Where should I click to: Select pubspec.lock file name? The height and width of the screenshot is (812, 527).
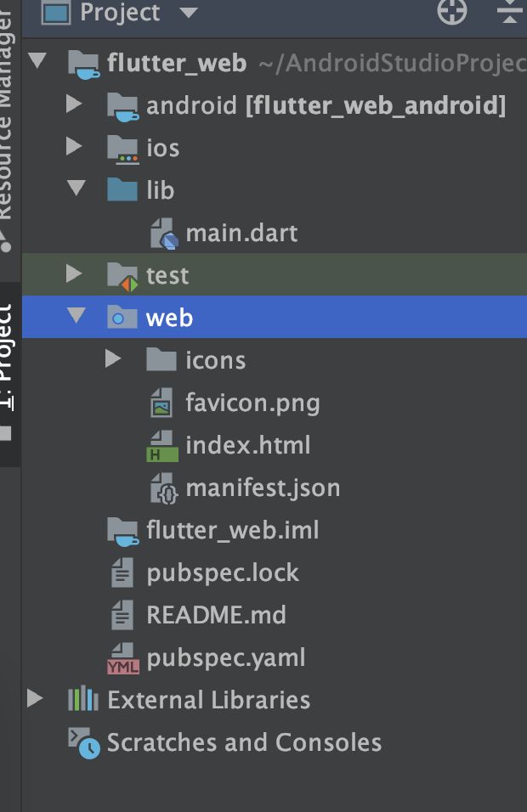(223, 574)
